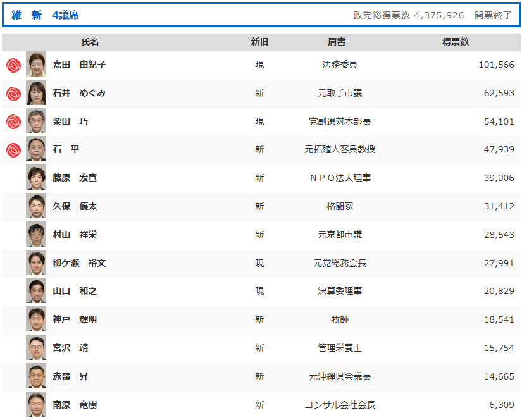
Task: Click the title 格闘家
Action: point(340,206)
